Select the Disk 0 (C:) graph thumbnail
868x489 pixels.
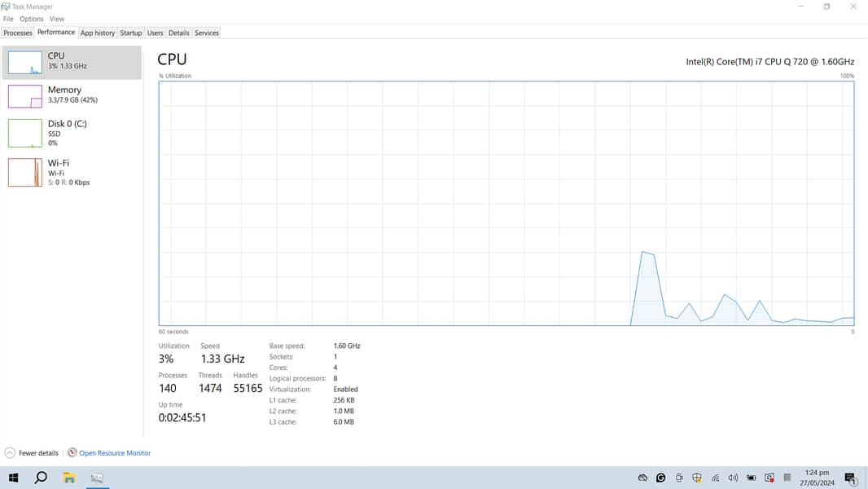tap(24, 133)
